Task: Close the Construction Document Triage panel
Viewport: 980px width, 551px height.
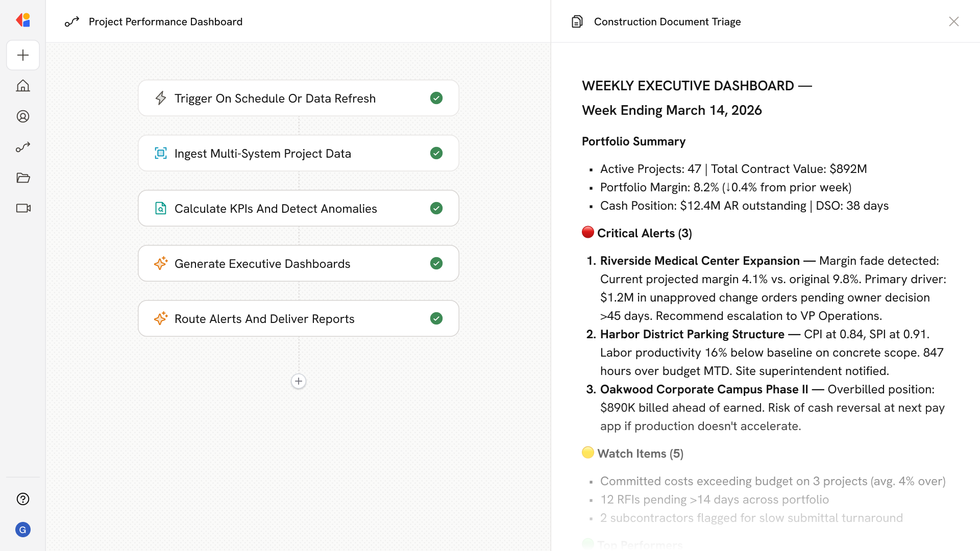Action: [953, 21]
